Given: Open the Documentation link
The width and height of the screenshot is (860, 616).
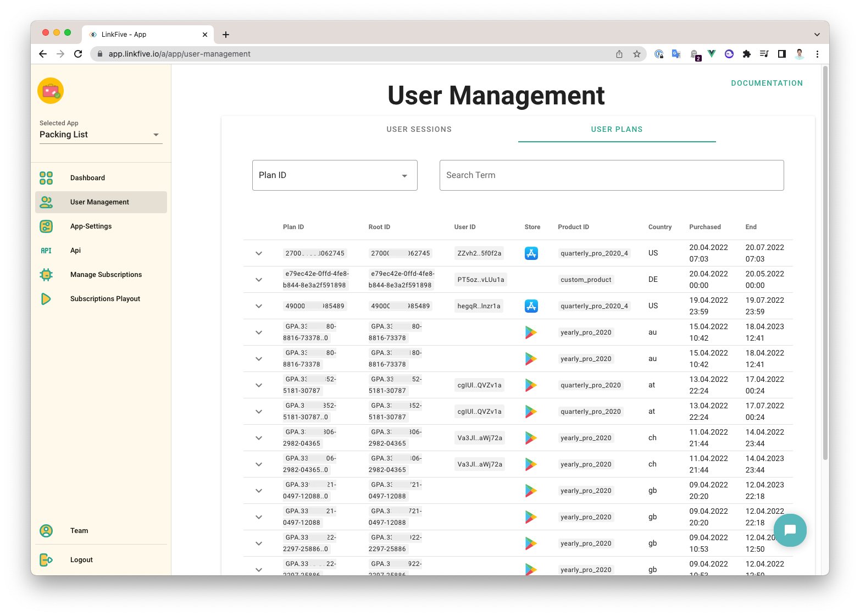Looking at the screenshot, I should pos(767,83).
